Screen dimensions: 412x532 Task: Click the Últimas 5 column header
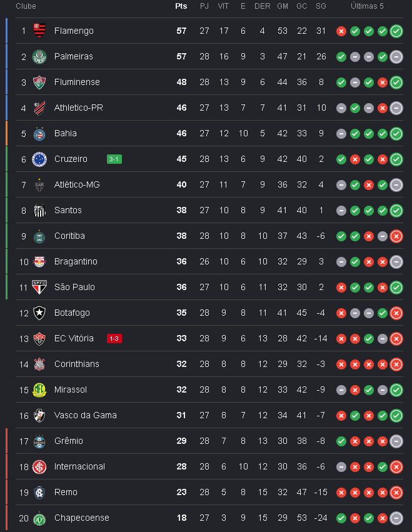(x=367, y=6)
